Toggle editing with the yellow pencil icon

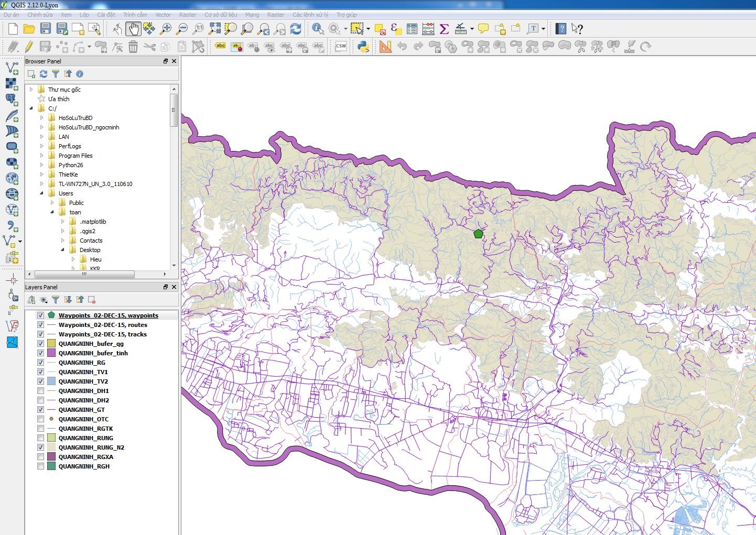[x=29, y=47]
